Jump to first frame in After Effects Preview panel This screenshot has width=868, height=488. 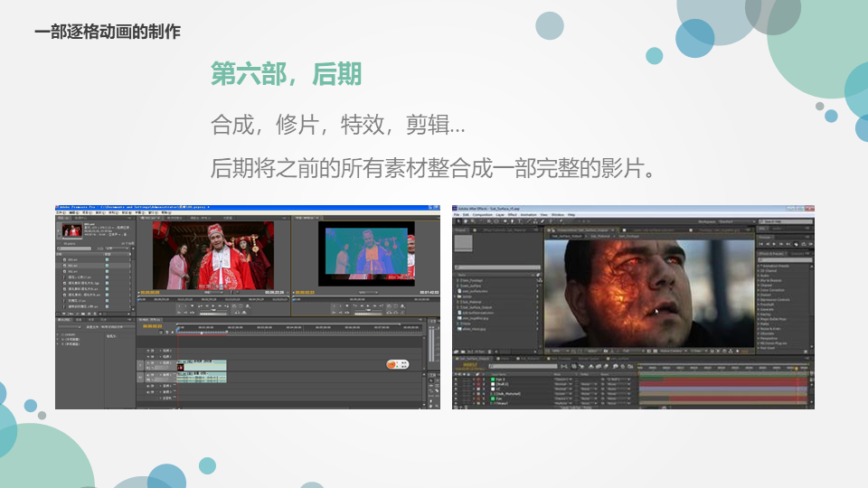coord(761,244)
